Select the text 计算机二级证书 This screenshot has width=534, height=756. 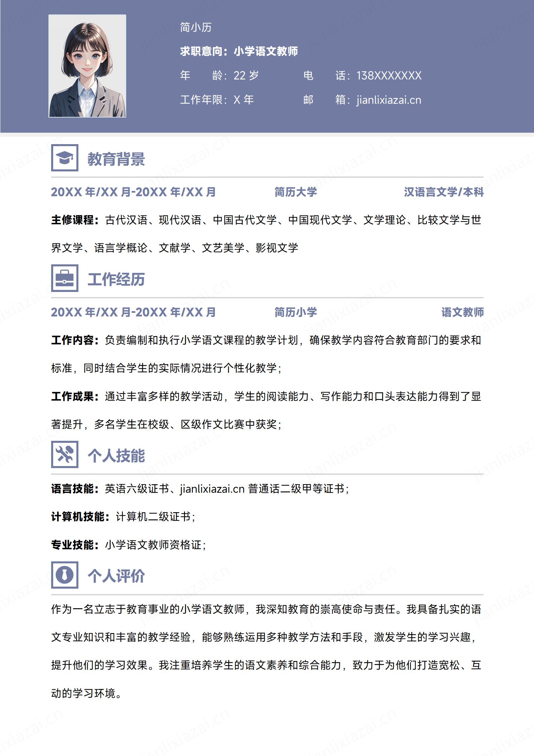coord(153,517)
